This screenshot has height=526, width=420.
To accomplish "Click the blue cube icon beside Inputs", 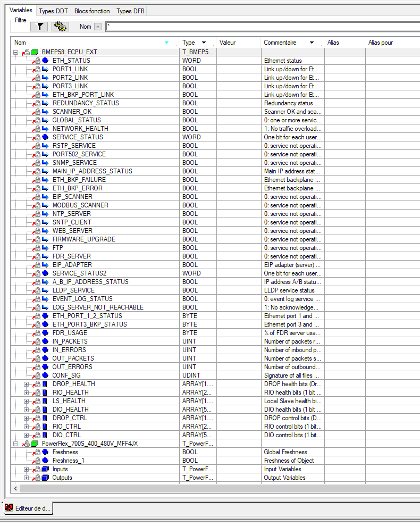I will pyautogui.click(x=45, y=469).
